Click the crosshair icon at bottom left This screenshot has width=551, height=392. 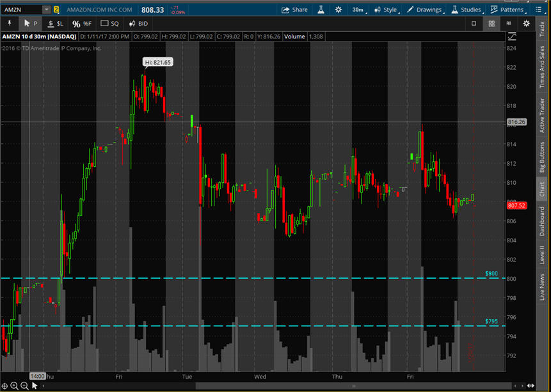(x=4, y=386)
